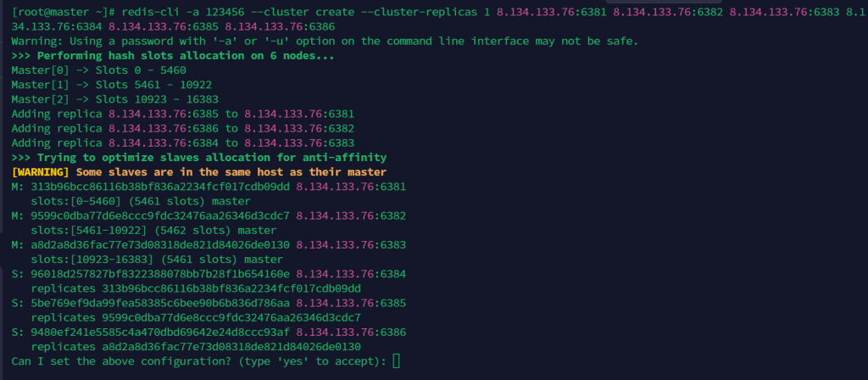Click 'slots:[0-5460] (5461 slots) master' text
The width and height of the screenshot is (868, 380).
(141, 201)
